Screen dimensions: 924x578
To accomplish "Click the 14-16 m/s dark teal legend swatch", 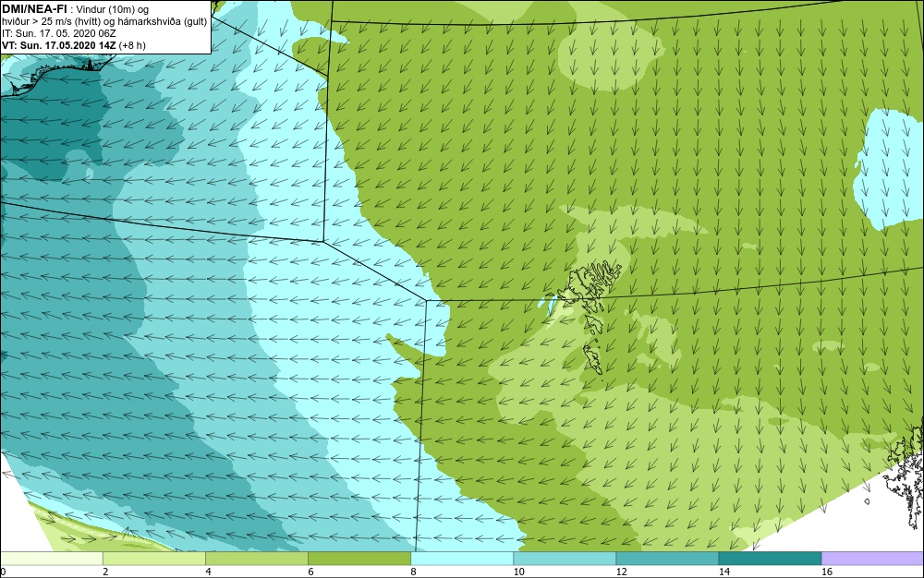I will click(x=770, y=559).
